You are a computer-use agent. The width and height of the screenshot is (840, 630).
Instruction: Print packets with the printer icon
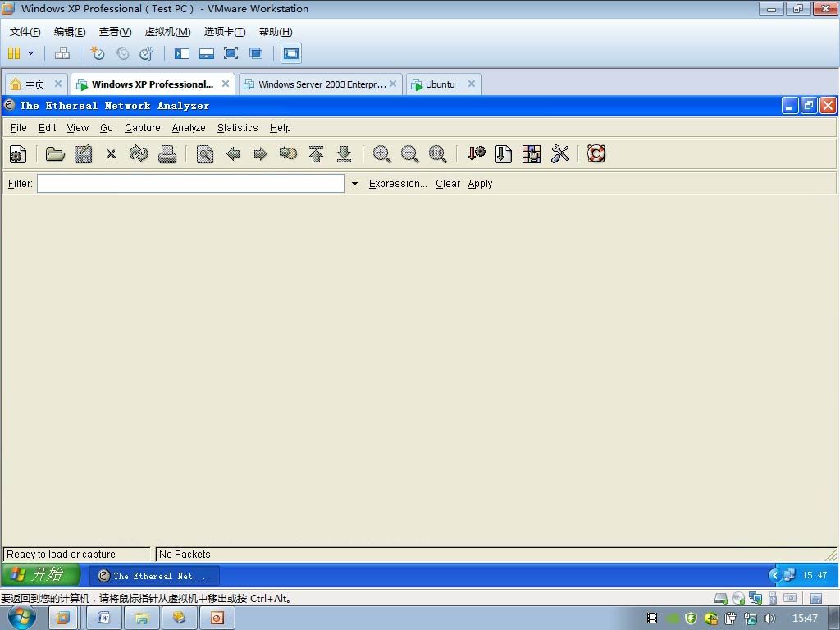167,154
